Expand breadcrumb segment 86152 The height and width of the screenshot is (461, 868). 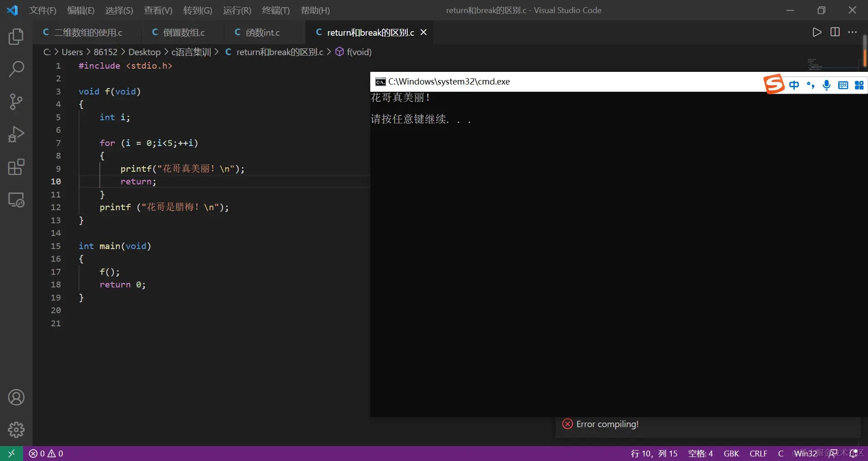pyautogui.click(x=105, y=52)
